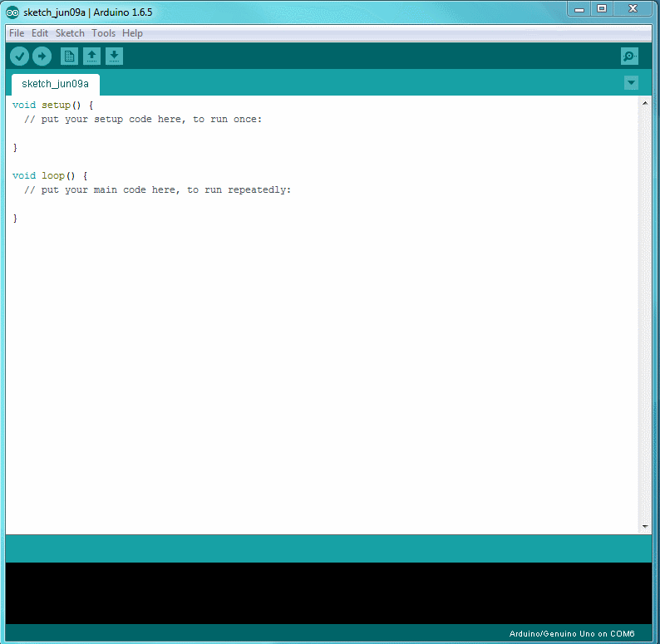Open the Sketch menu

70,33
